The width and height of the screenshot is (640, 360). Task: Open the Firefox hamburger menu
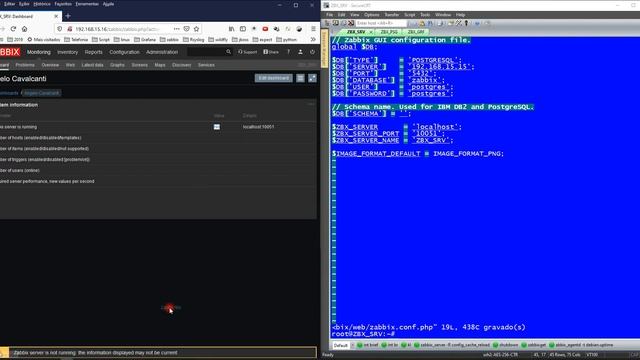(313, 29)
